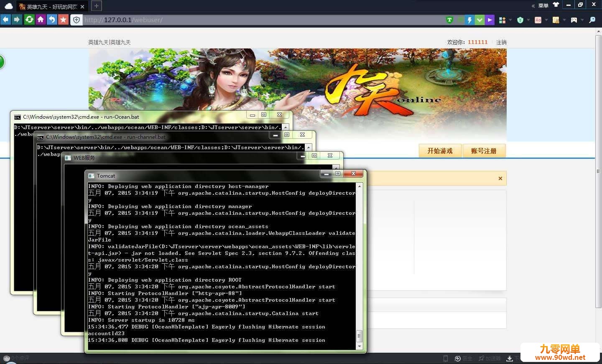Click the download icon in bottom status bar
Viewport: 602px width, 364px height.
[510, 359]
